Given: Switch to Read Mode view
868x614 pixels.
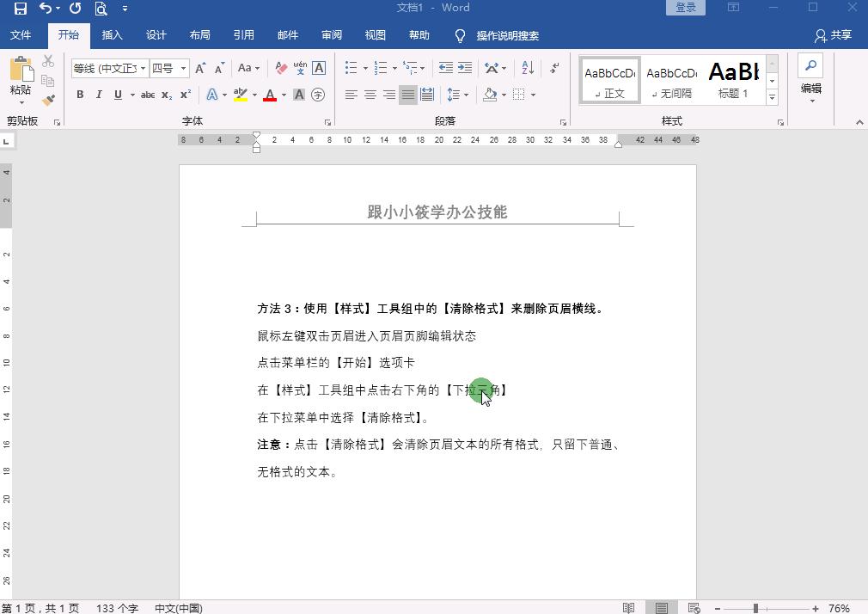Looking at the screenshot, I should [628, 608].
